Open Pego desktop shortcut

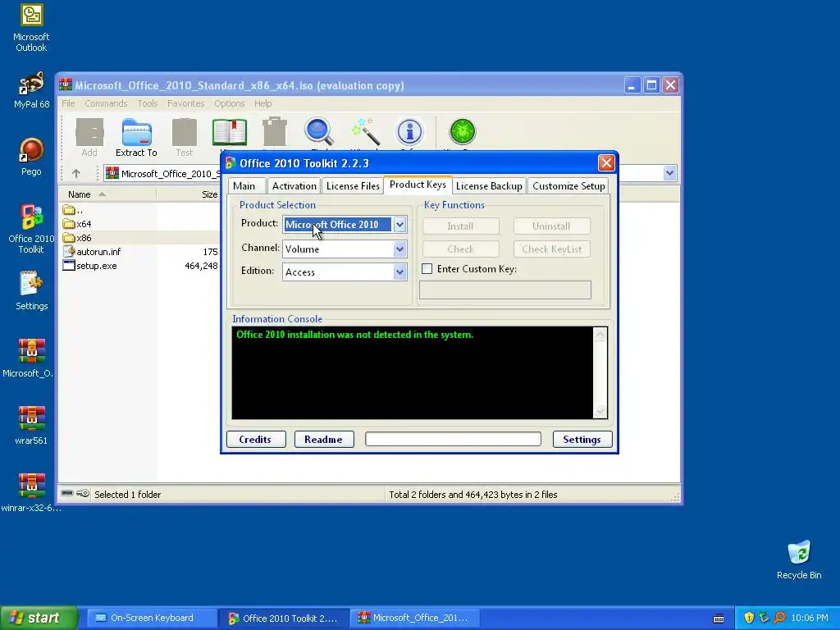click(x=31, y=157)
